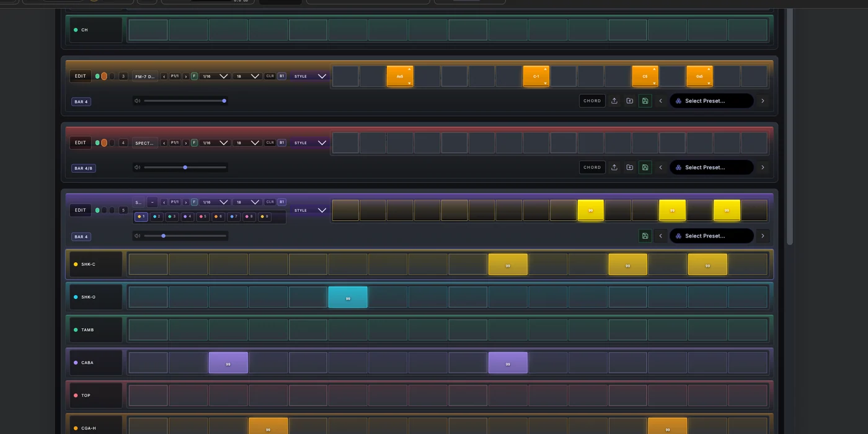Lower pitch with G#5 step down arrow
The image size is (868, 434).
pos(709,83)
